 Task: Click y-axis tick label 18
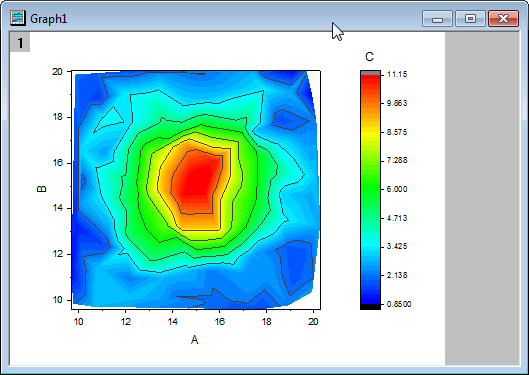click(x=57, y=117)
